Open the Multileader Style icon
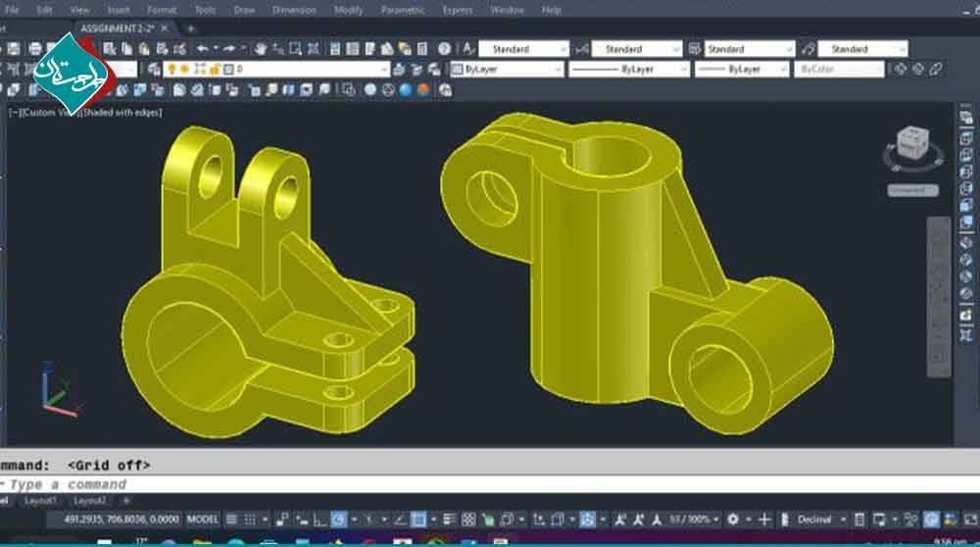980x547 pixels. (x=808, y=49)
